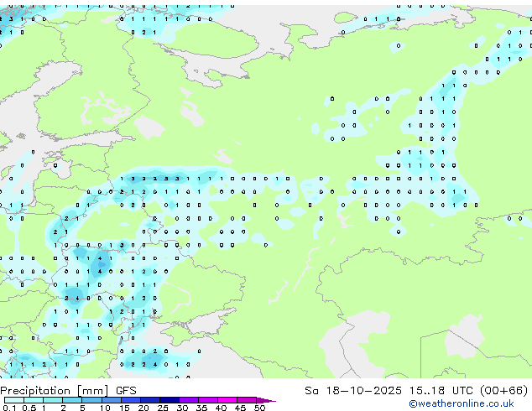Click the 0.1–0.5 mm legend color box
The image size is (532, 411).
[x=14, y=400]
